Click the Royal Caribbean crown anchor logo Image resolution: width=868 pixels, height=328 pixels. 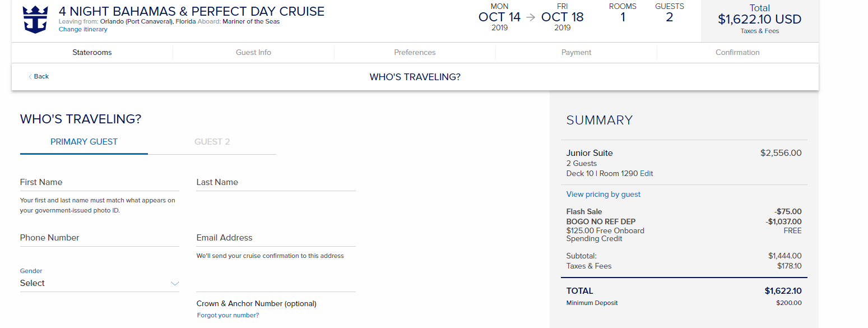click(x=35, y=20)
